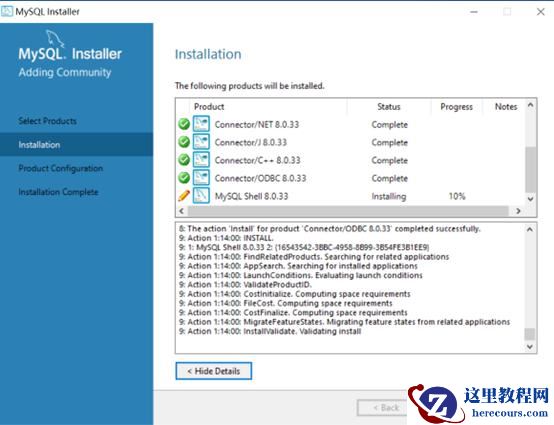Click the log line with MySQL Shell GUID
This screenshot has width=554, height=425.
[304, 247]
